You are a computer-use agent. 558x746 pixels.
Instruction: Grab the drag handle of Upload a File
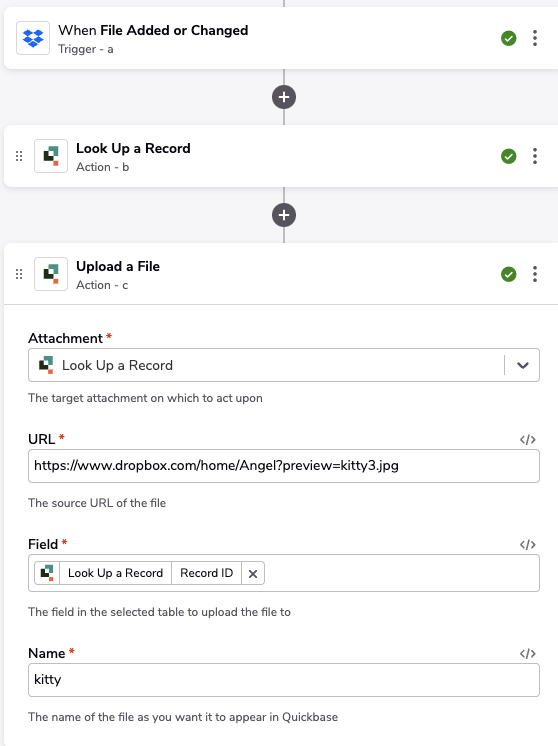click(x=19, y=274)
